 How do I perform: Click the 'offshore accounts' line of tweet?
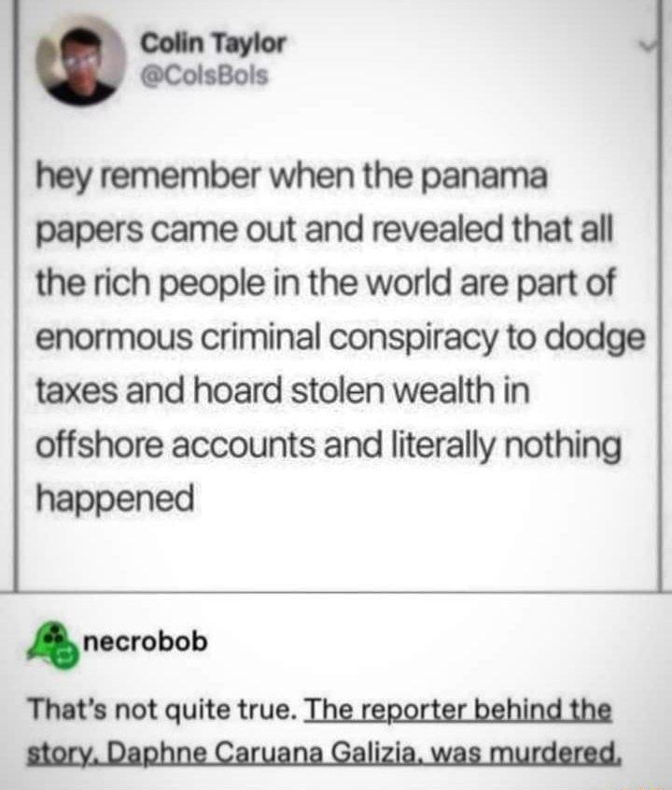tap(329, 444)
